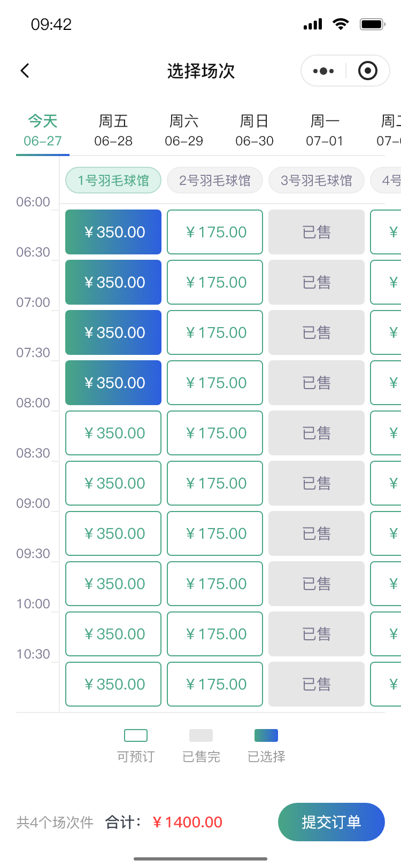Screen dimensions: 401x868
Task: Select the highlighted 1号羽毛球馆 court chip
Action: (x=113, y=181)
